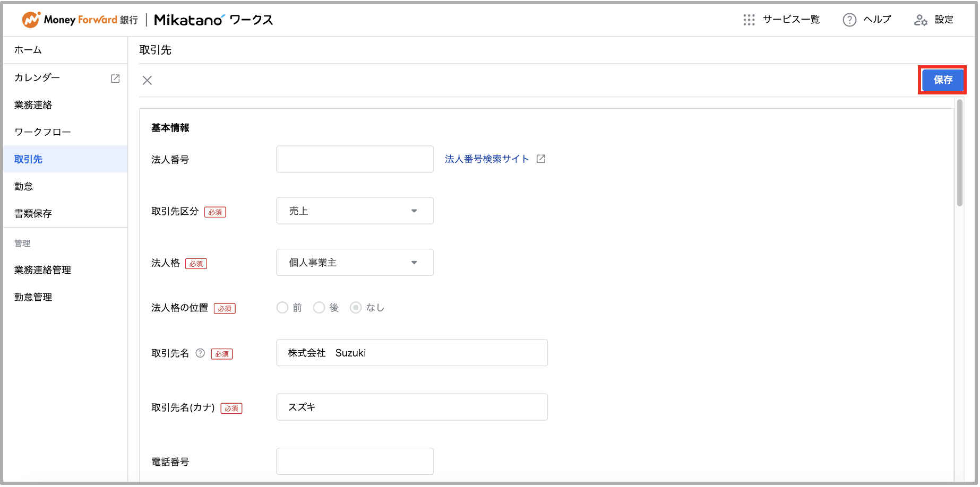Click the 法人格の位置 field label
Viewport: 980px width, 487px height.
[x=180, y=308]
